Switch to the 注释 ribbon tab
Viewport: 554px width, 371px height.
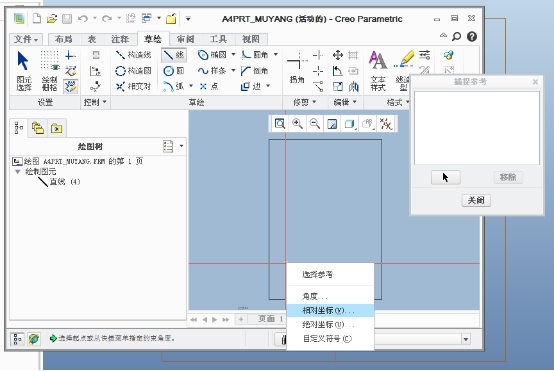point(120,39)
